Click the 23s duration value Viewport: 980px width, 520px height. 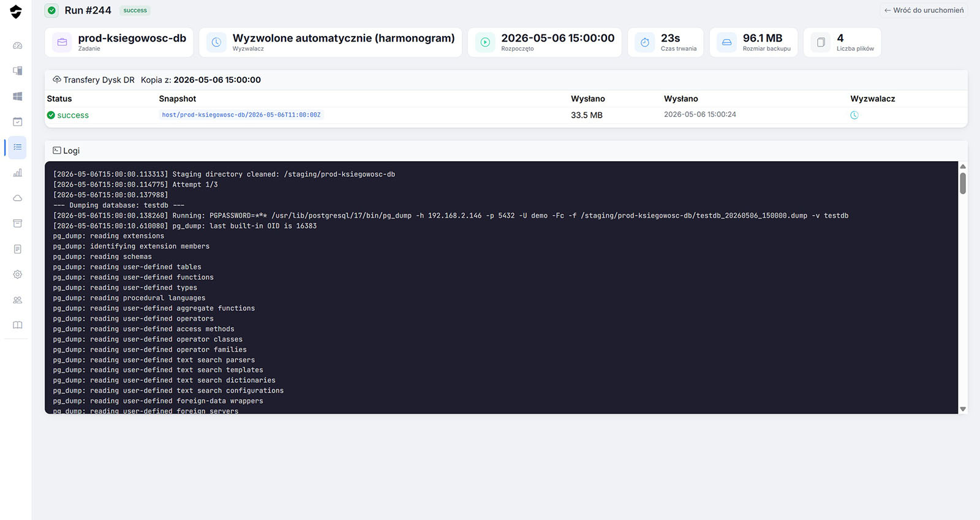(671, 38)
